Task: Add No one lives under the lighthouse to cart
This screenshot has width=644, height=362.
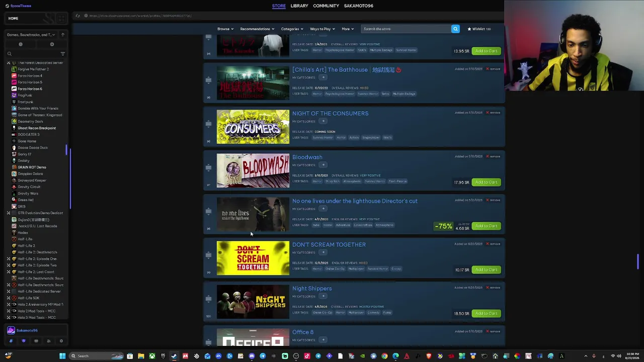Action: click(486, 226)
